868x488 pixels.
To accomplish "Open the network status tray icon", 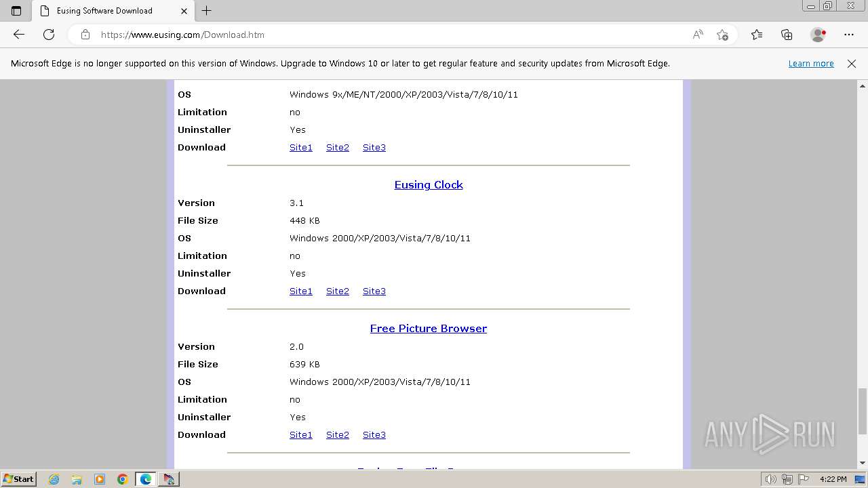I will click(787, 479).
